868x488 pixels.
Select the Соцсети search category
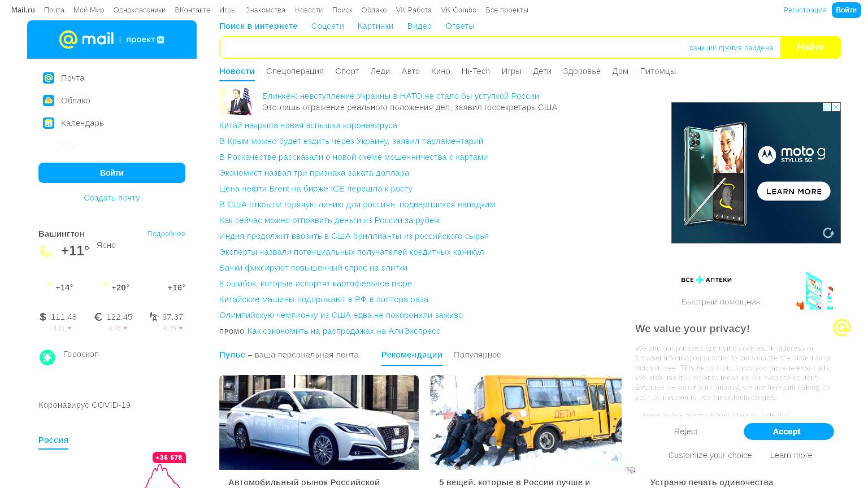click(328, 26)
